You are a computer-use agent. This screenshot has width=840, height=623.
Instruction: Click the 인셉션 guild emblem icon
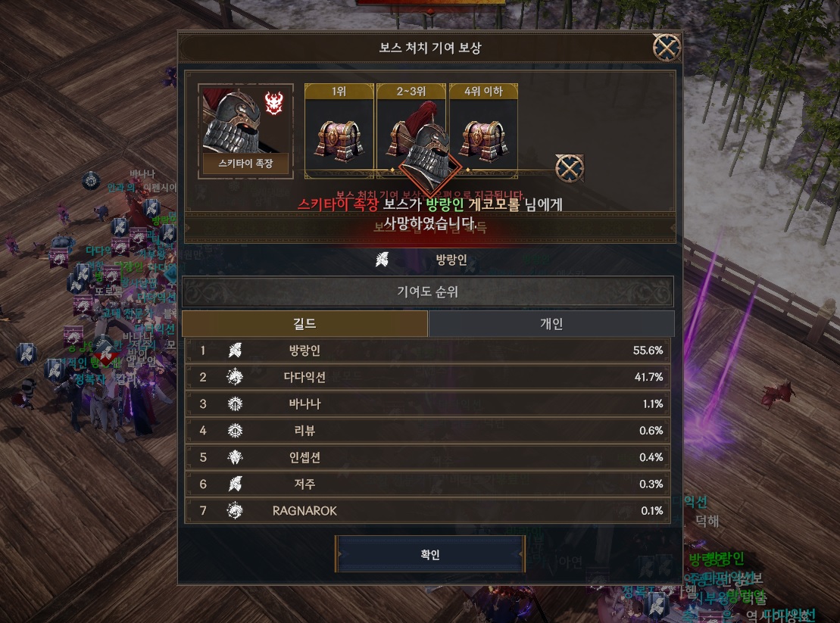click(x=235, y=457)
